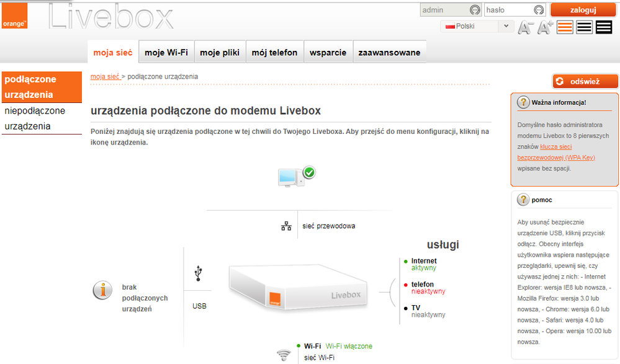The image size is (620, 364).
Task: Open the zaawansowane tab
Action: (389, 52)
